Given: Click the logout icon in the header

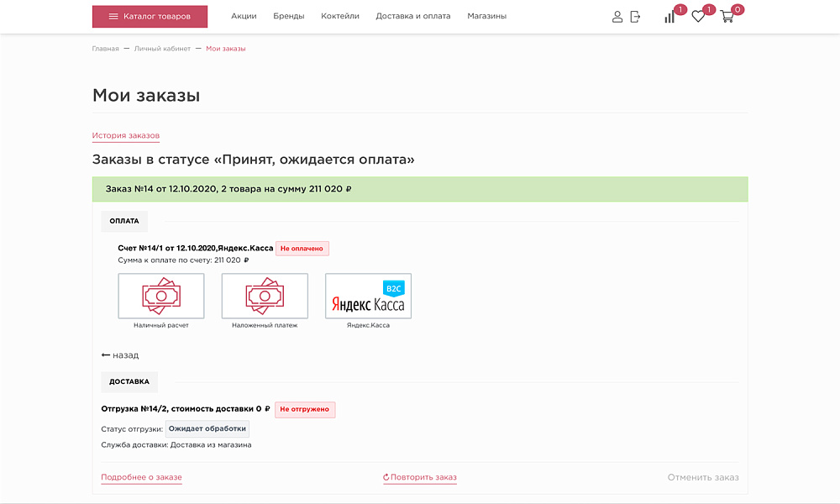Looking at the screenshot, I should (636, 16).
